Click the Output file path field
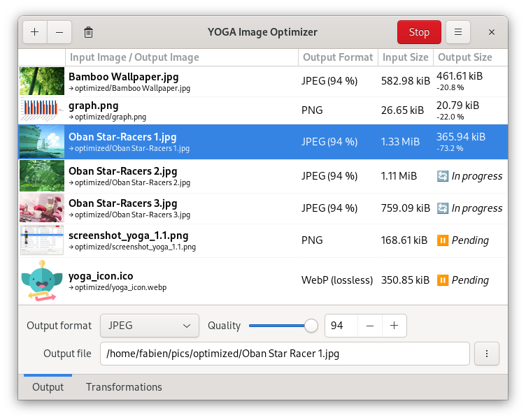 tap(285, 354)
